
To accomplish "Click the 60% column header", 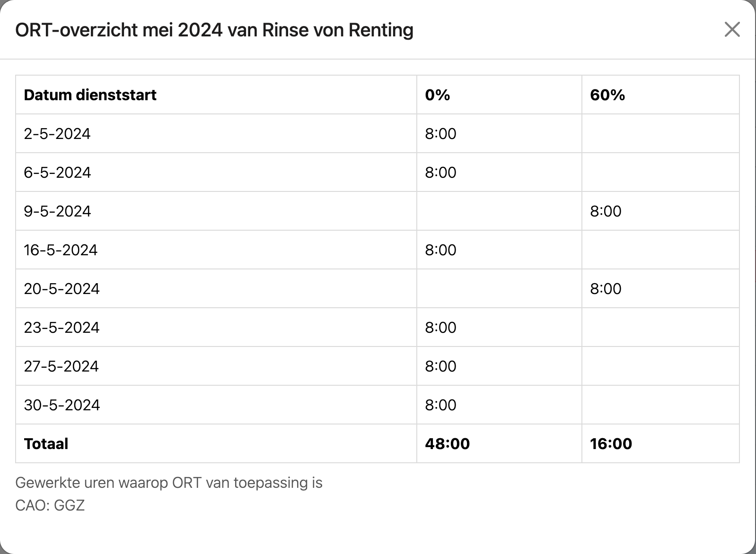I will [607, 95].
